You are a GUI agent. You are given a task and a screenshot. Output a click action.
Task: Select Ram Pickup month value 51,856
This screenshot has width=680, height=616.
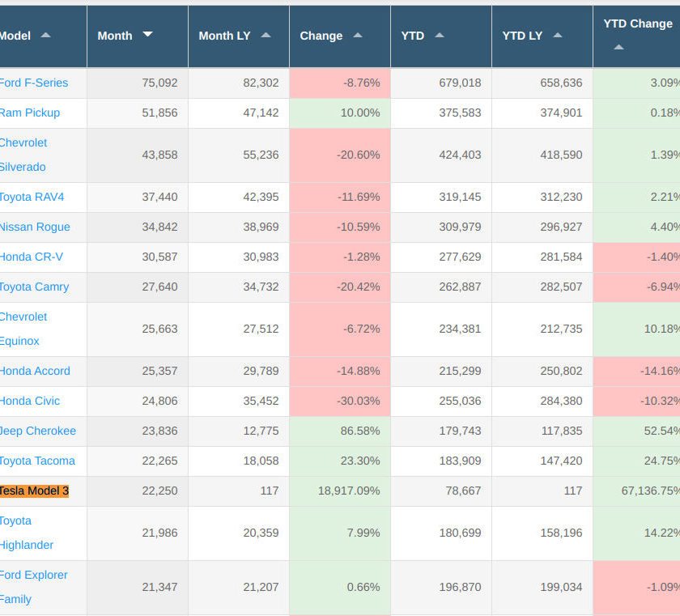point(159,113)
